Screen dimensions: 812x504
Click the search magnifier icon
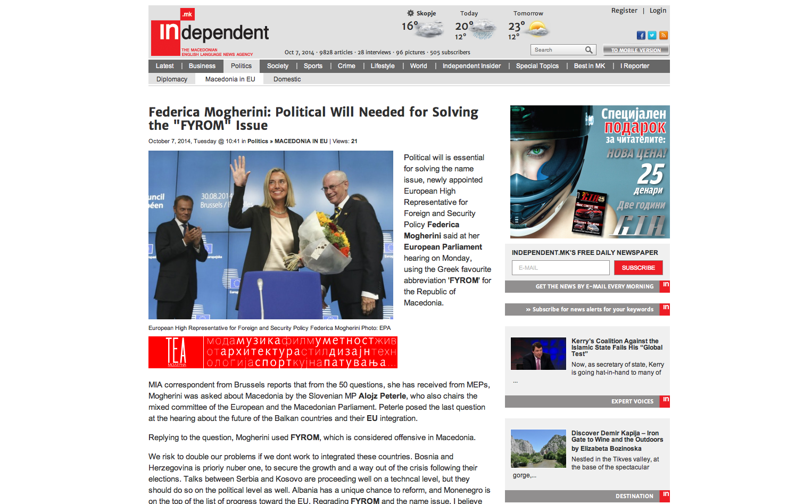pos(589,50)
